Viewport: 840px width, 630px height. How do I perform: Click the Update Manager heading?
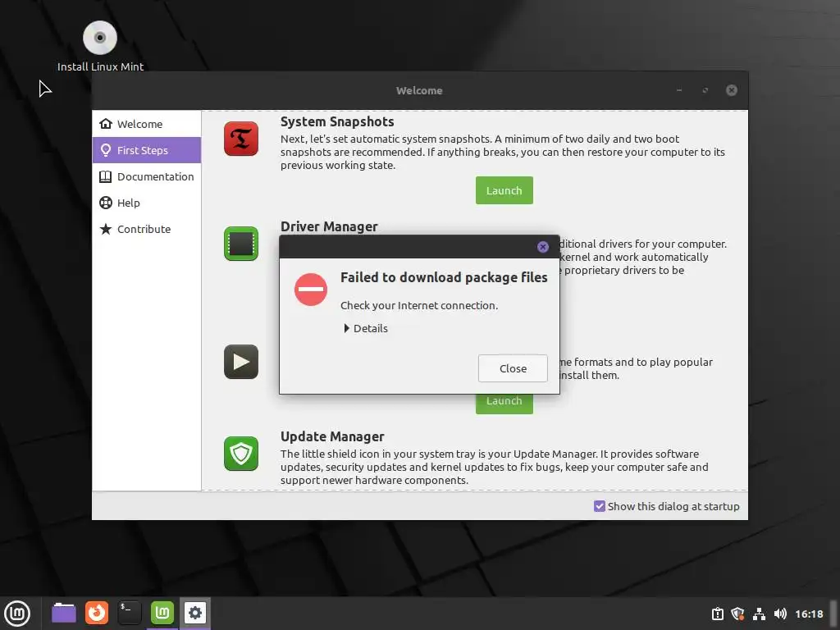pos(332,436)
